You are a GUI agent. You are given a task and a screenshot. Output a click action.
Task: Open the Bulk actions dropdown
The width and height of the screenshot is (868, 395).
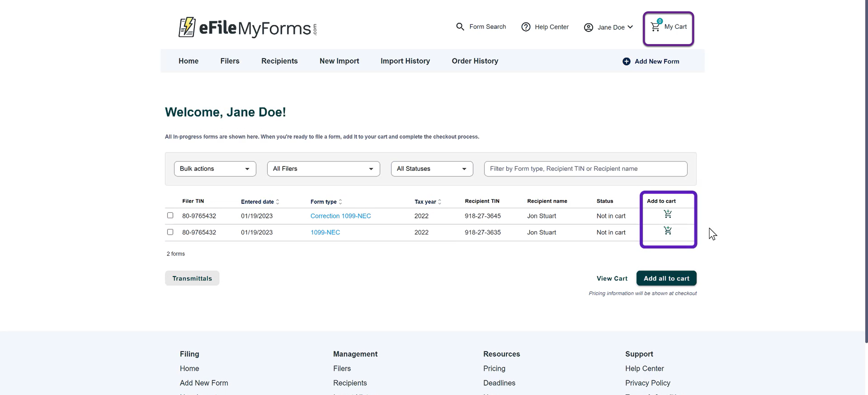coord(215,168)
